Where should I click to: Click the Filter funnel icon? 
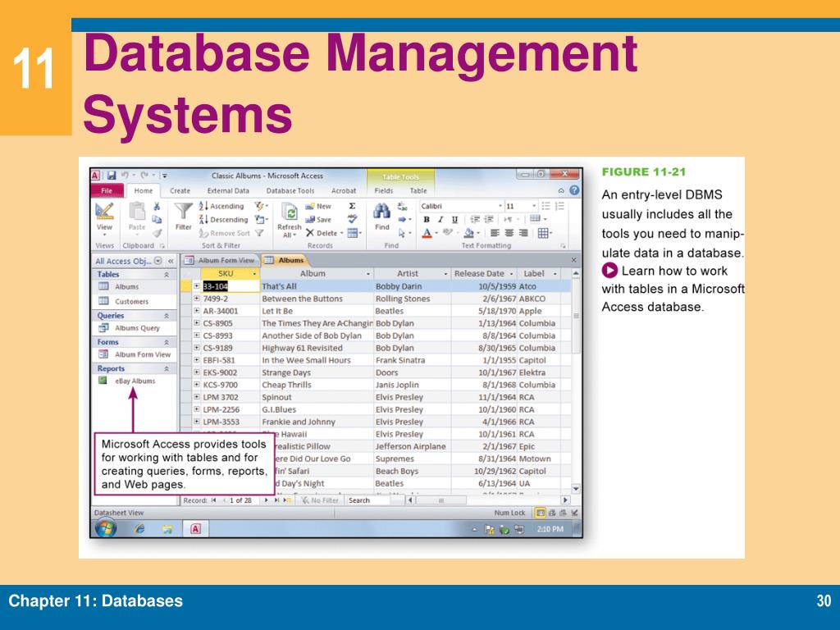[x=183, y=211]
